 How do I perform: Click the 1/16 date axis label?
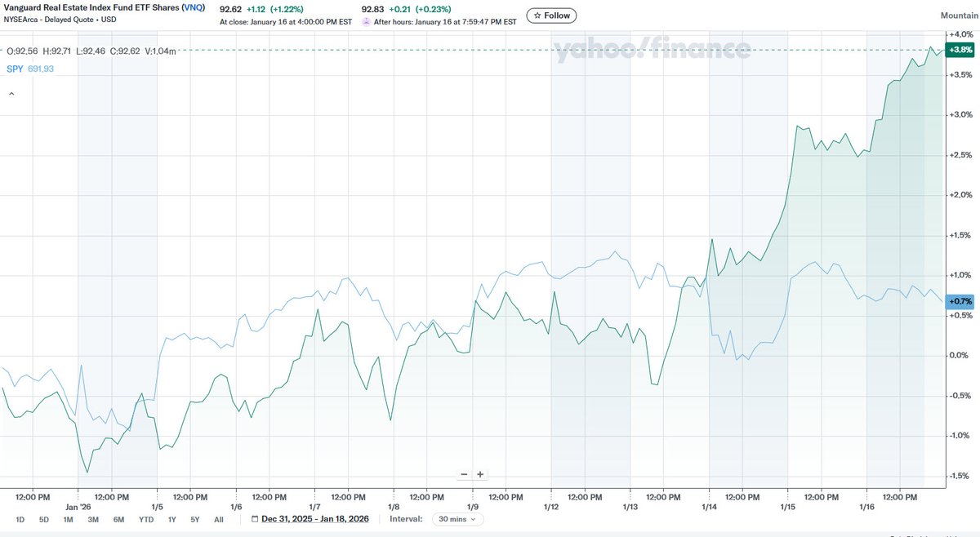tap(866, 506)
